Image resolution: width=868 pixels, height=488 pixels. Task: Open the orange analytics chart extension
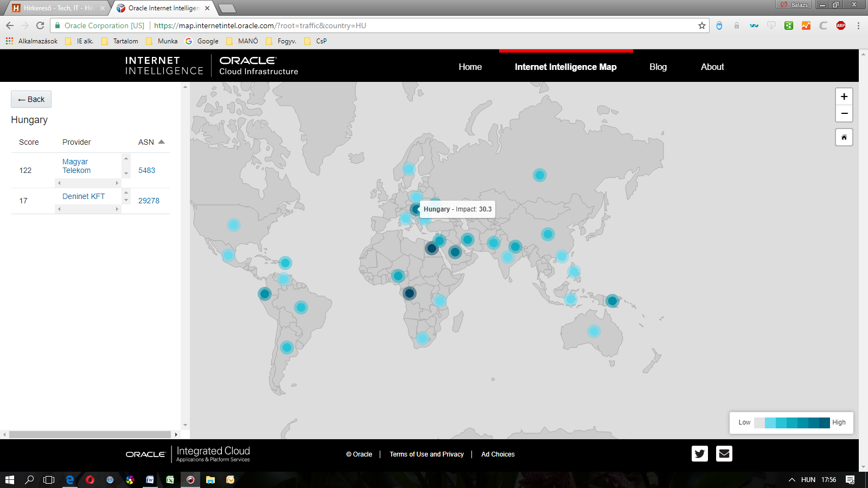click(806, 25)
